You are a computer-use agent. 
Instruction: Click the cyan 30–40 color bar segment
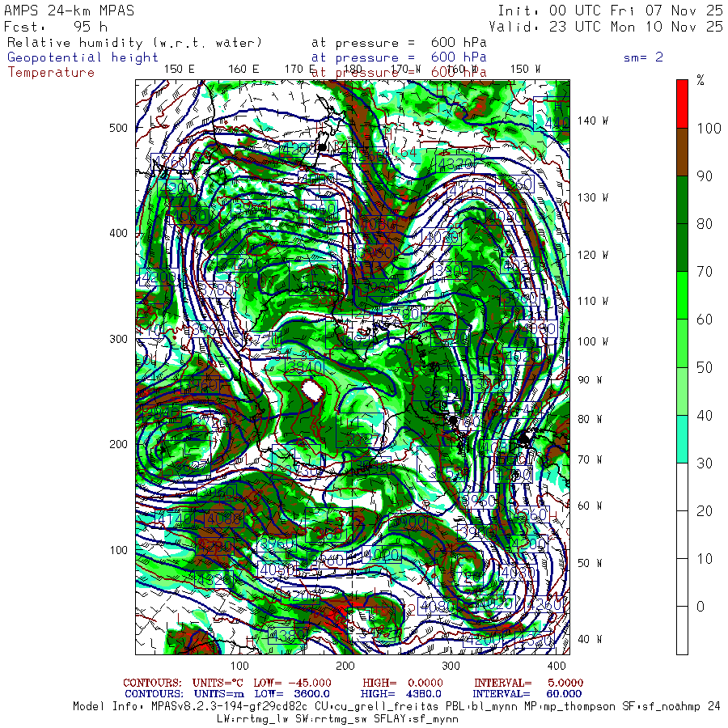point(682,438)
